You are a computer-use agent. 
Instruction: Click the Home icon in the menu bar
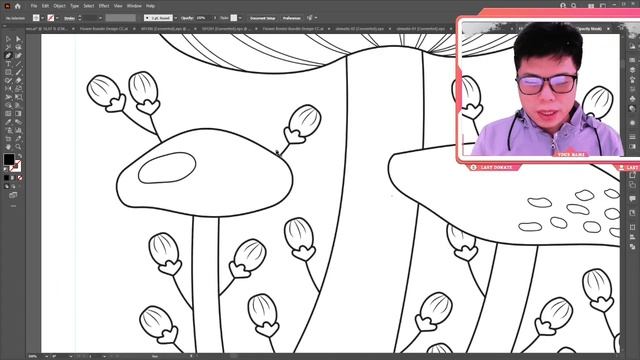18,6
